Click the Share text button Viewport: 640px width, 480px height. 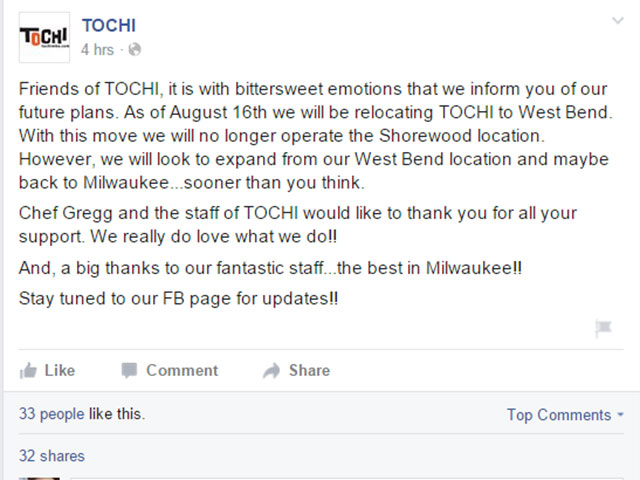tap(309, 371)
